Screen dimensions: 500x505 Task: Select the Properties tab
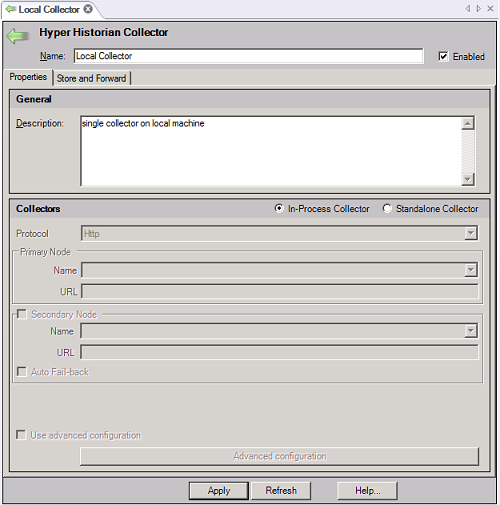[28, 77]
